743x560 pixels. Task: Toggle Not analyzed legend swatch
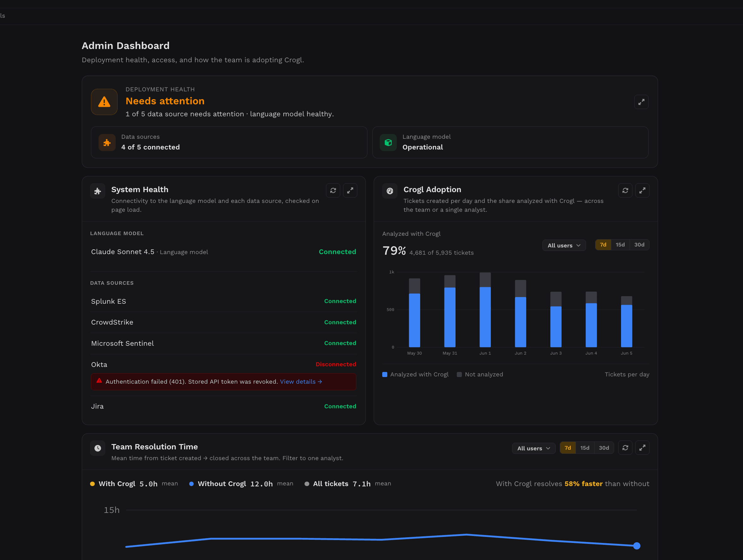coord(459,374)
